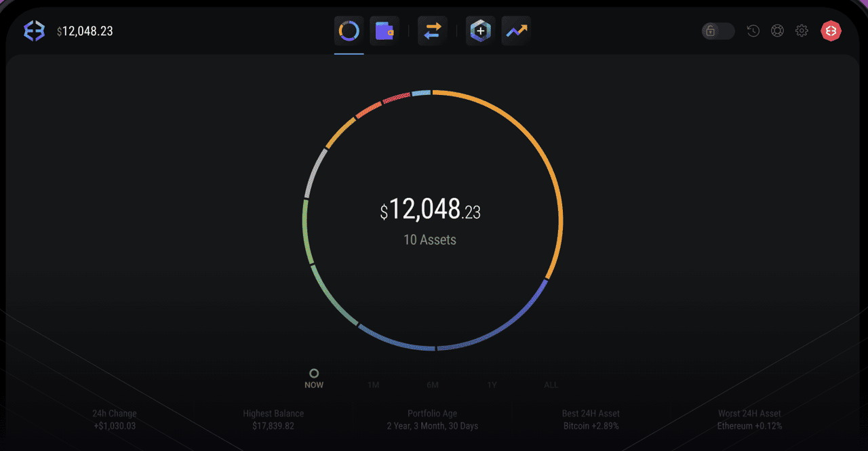
Task: Toggle the wallet lock switch
Action: (717, 31)
